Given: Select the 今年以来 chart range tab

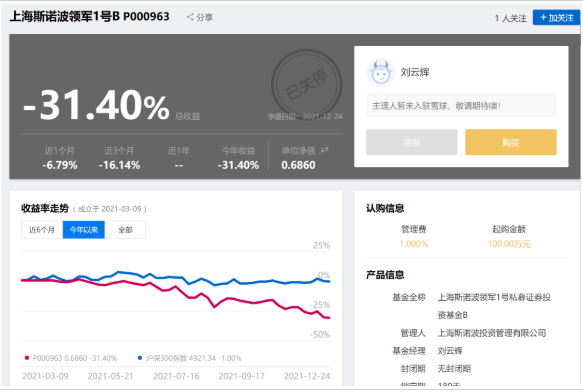Looking at the screenshot, I should 84,230.
